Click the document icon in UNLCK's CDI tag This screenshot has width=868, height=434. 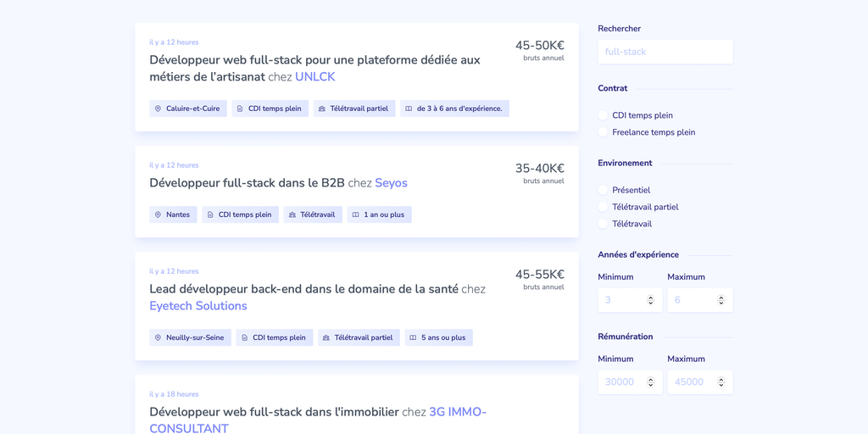pos(240,108)
